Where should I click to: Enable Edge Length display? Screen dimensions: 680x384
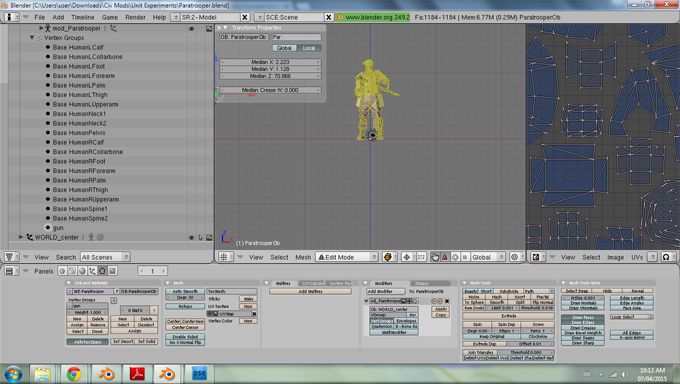631,298
